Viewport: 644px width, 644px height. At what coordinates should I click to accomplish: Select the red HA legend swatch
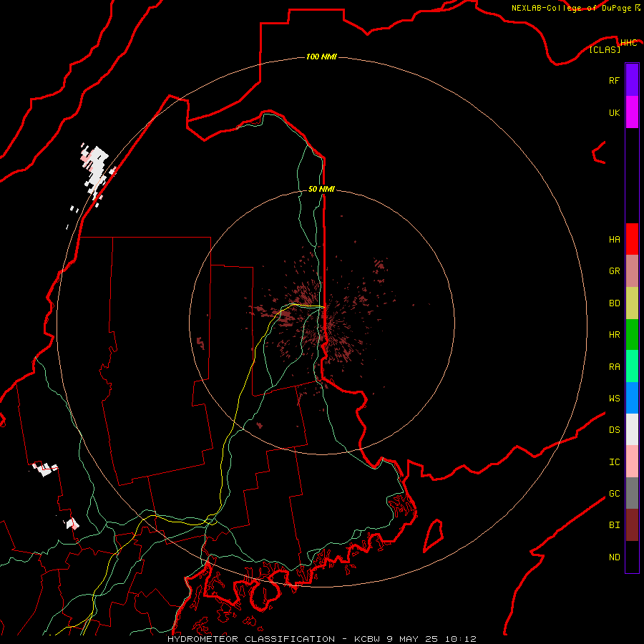(632, 239)
